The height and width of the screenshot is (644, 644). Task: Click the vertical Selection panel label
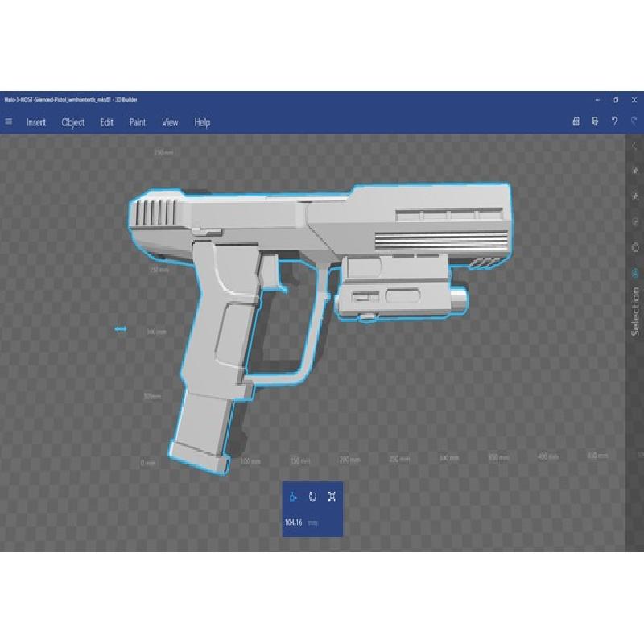635,312
